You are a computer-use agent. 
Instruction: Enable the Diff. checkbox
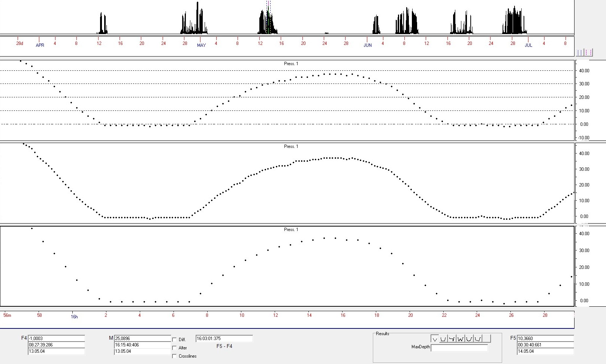pos(174,340)
